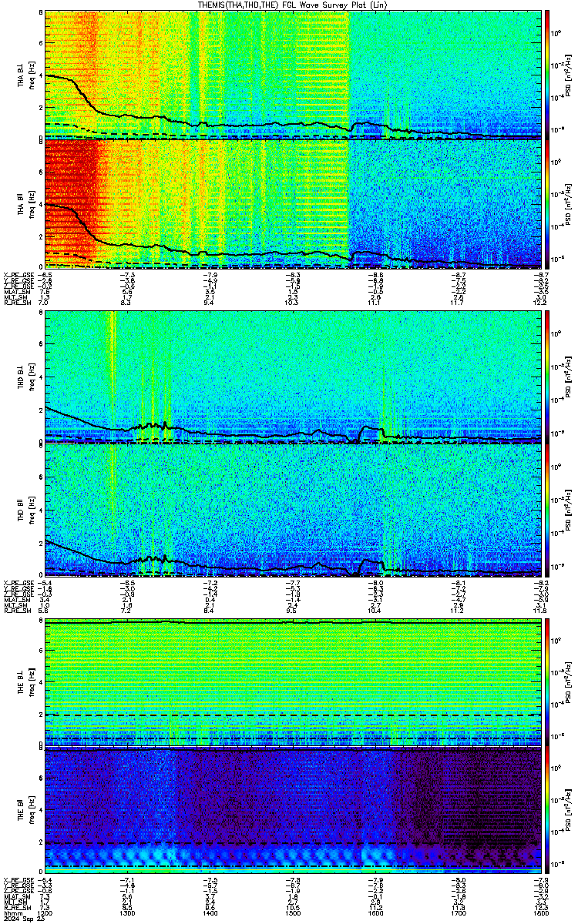Select the THD B⊥ spectrogram panel
The image size is (578, 924).
pos(292,377)
